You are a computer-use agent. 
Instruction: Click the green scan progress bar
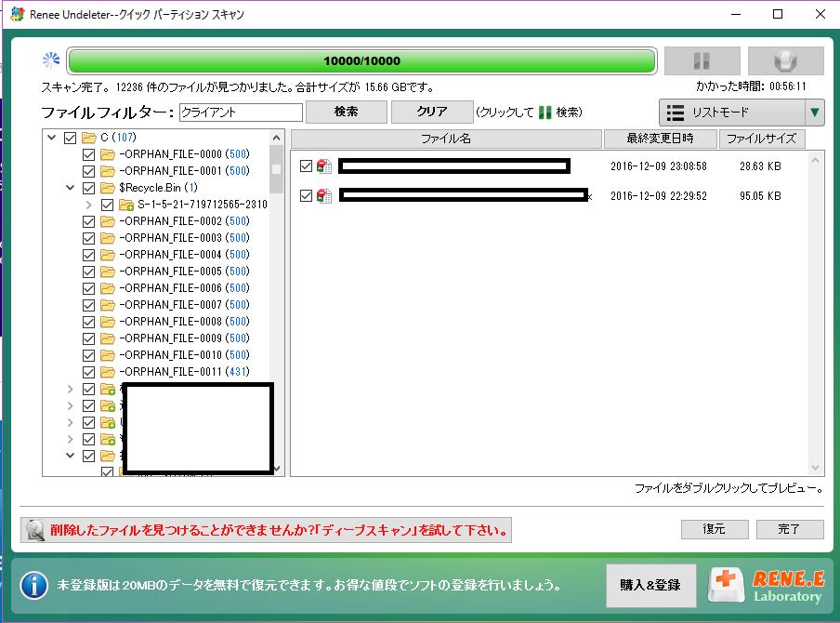tap(362, 60)
